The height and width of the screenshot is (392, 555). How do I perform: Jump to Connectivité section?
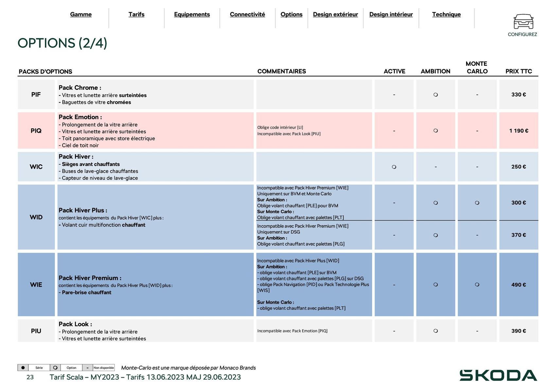tap(248, 14)
